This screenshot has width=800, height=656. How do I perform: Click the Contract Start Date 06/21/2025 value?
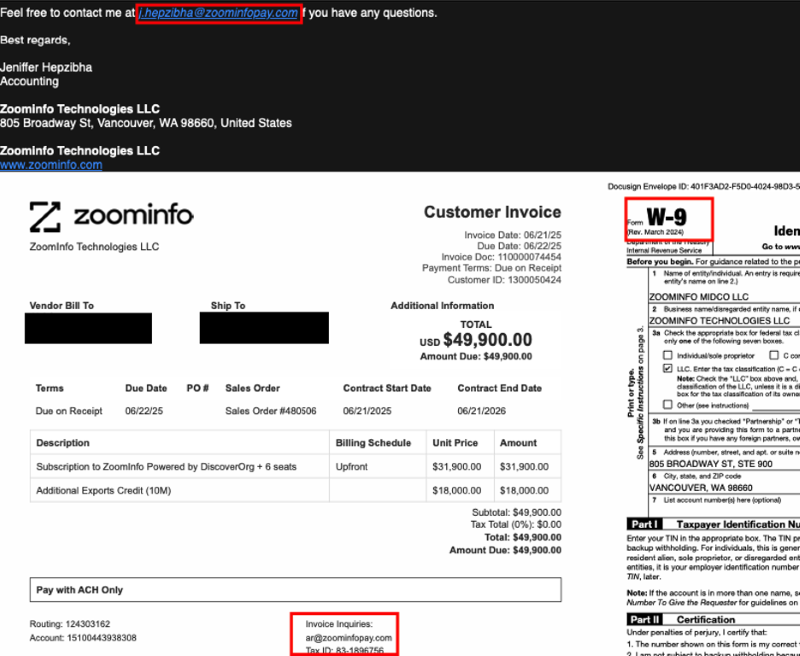click(x=367, y=411)
